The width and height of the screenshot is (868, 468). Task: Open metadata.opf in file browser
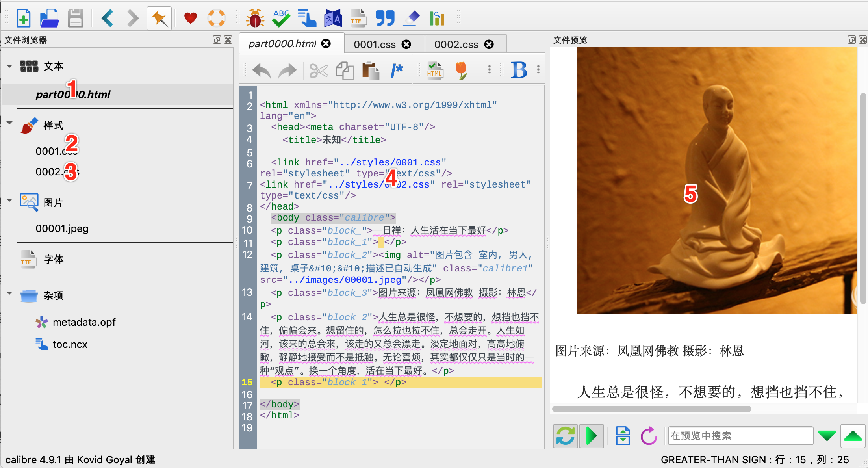click(x=84, y=322)
